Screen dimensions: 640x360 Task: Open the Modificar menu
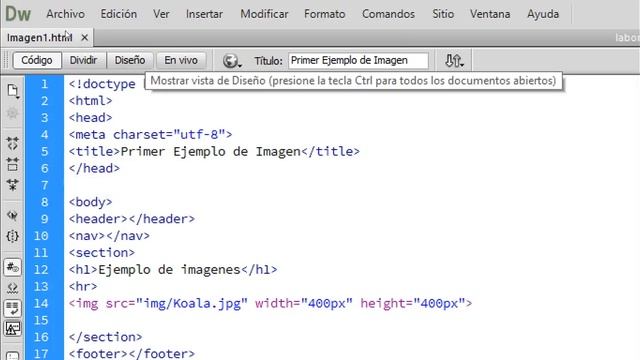point(264,14)
